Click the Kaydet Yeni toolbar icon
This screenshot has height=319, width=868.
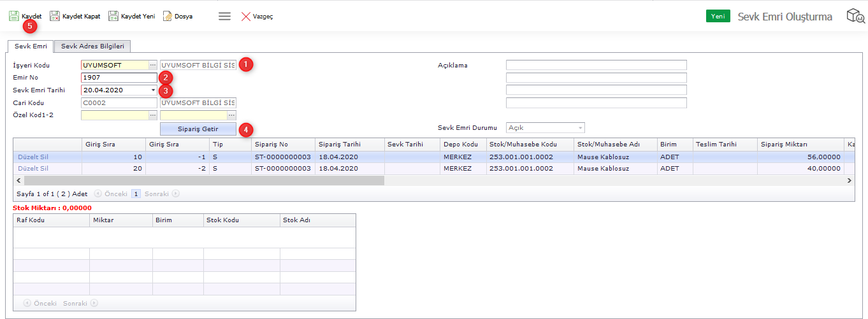113,16
